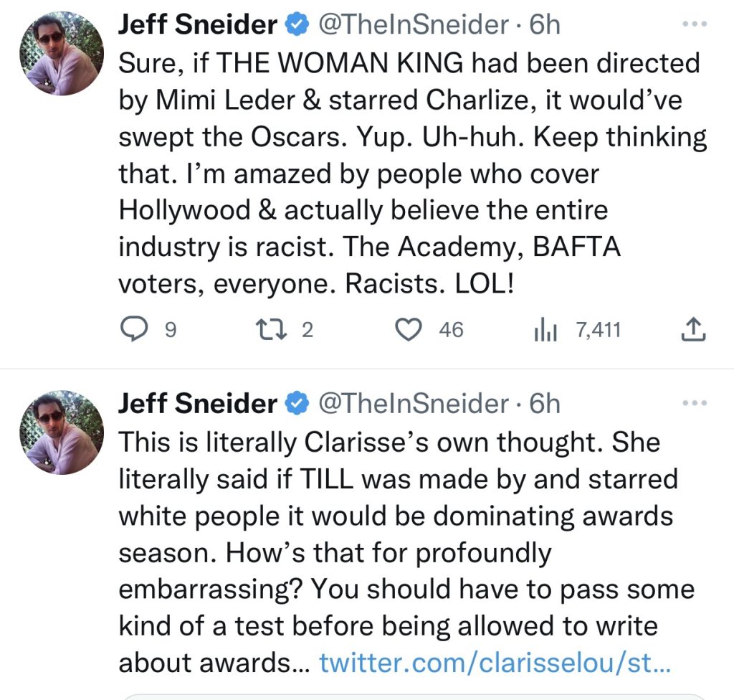The width and height of the screenshot is (734, 700).
Task: Visit @TheInSneider handle in first tweet
Action: pos(412,25)
